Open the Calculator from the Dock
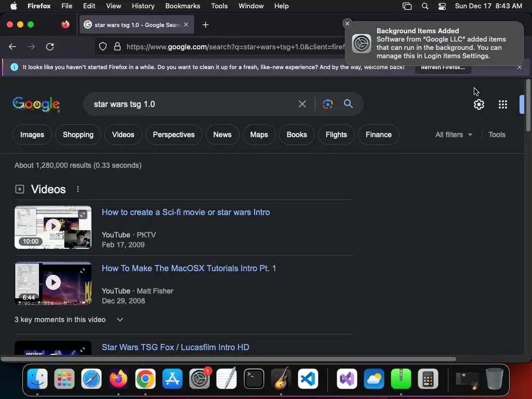This screenshot has width=532, height=399. [428, 379]
